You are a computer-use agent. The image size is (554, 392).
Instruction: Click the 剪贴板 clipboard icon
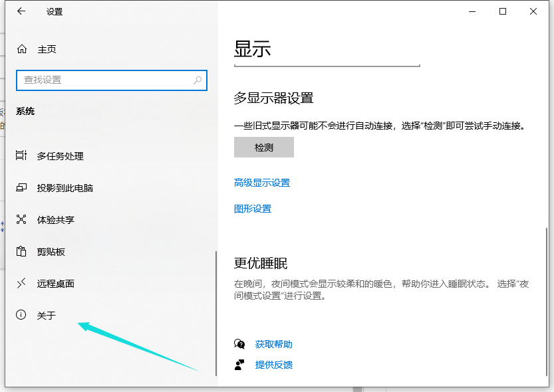click(x=21, y=252)
